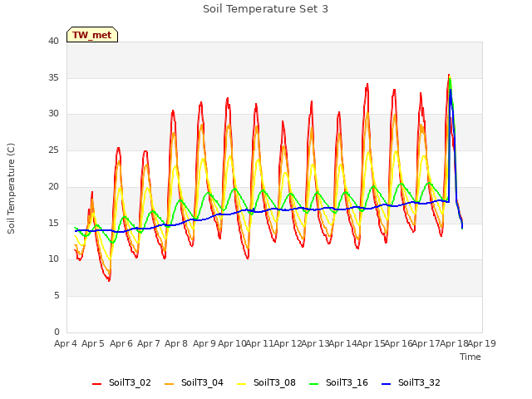The height and width of the screenshot is (399, 532).
Task: Click the 5 y-axis tick label
Action: [57, 296]
